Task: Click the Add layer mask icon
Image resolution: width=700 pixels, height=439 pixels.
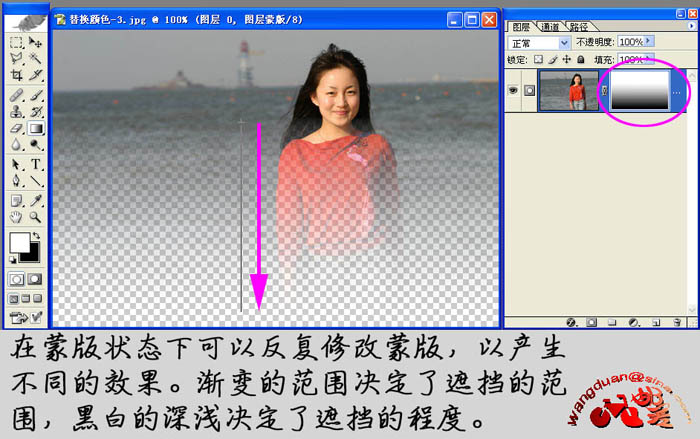Action: click(x=592, y=322)
